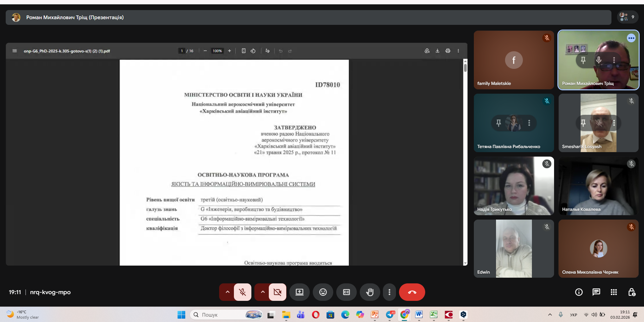This screenshot has width=644, height=322.
Task: Start presenting your screen
Action: coord(299,292)
